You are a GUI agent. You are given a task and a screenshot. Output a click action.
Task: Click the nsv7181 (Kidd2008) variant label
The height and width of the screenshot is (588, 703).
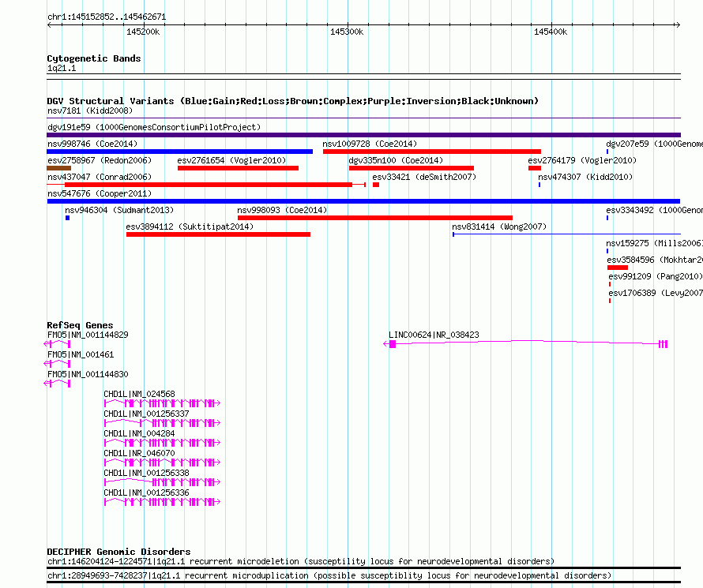90,110
